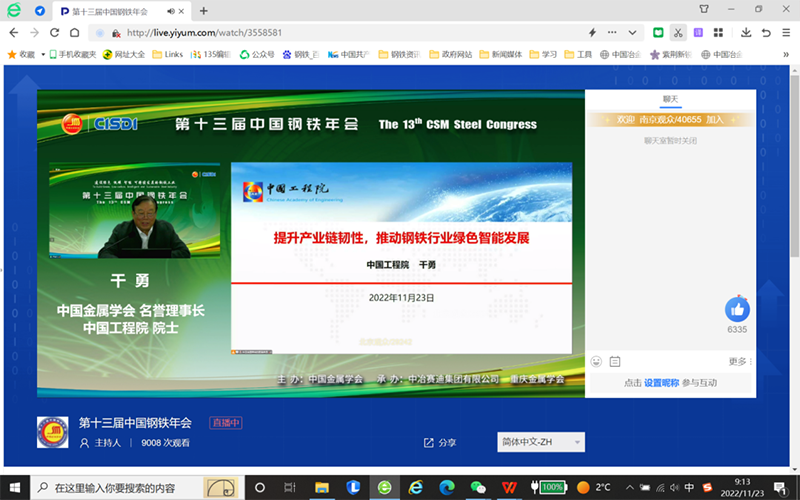
Task: Open WeChat from the taskbar
Action: click(x=478, y=487)
